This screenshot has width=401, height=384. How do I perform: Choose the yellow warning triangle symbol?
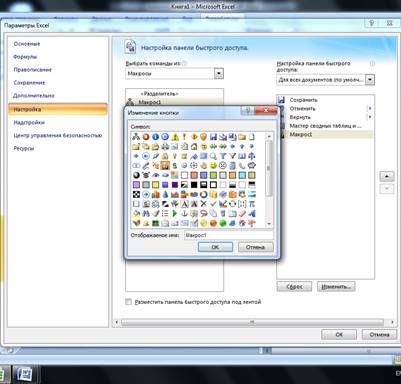pos(175,137)
